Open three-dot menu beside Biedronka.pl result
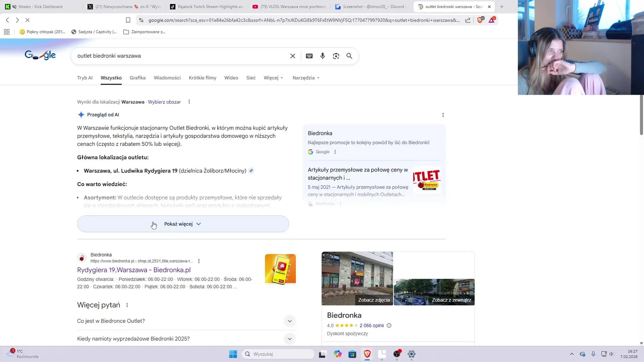The width and height of the screenshot is (644, 362). pyautogui.click(x=199, y=261)
